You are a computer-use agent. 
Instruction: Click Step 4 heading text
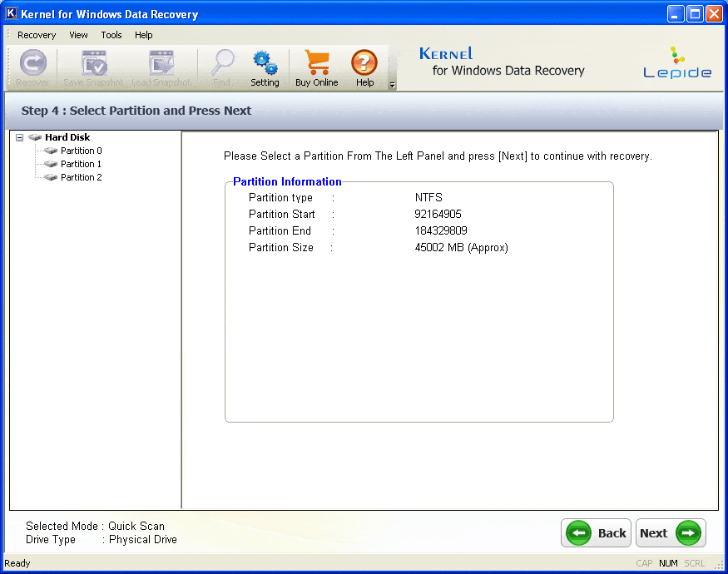pyautogui.click(x=136, y=111)
